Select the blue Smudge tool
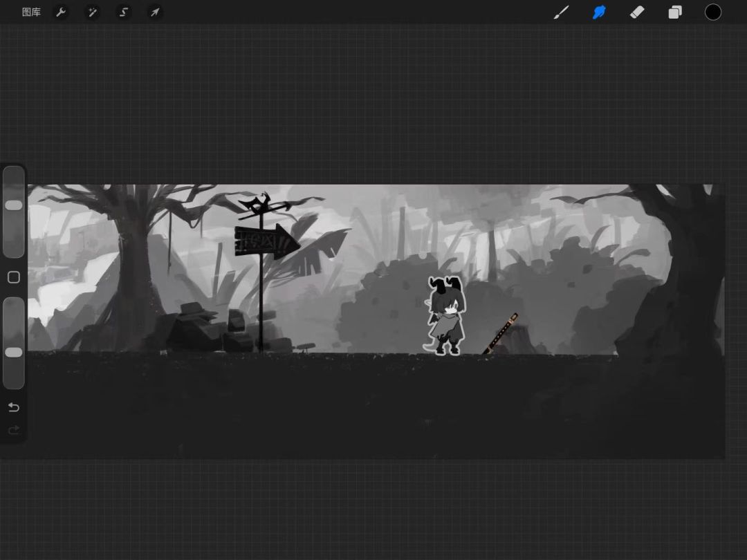 point(599,12)
